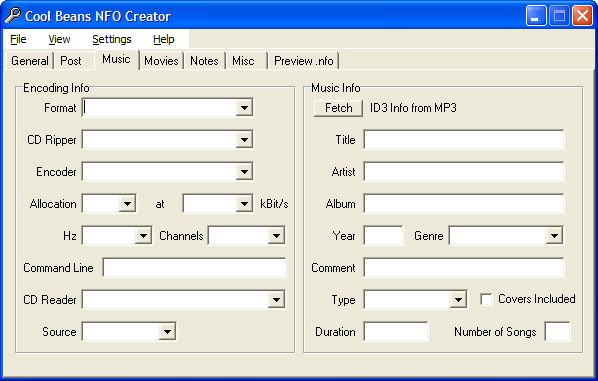
Task: Click the Title text field
Action: point(464,140)
